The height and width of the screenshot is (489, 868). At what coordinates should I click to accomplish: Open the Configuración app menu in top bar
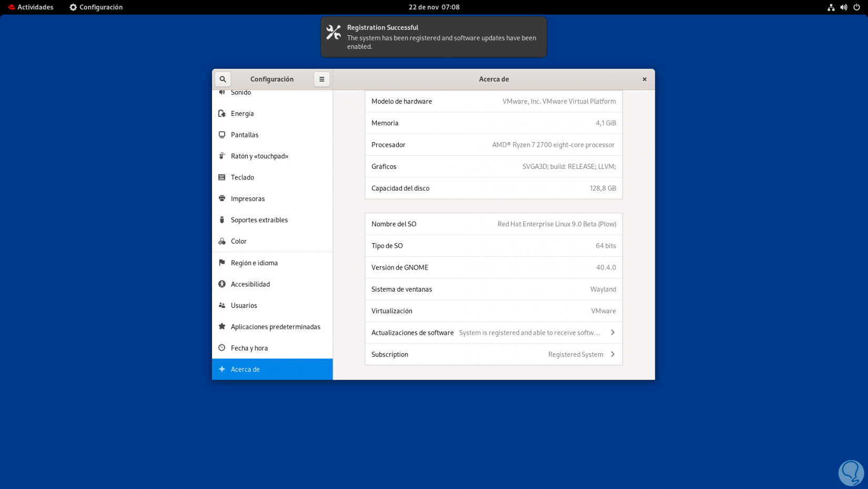[x=96, y=7]
